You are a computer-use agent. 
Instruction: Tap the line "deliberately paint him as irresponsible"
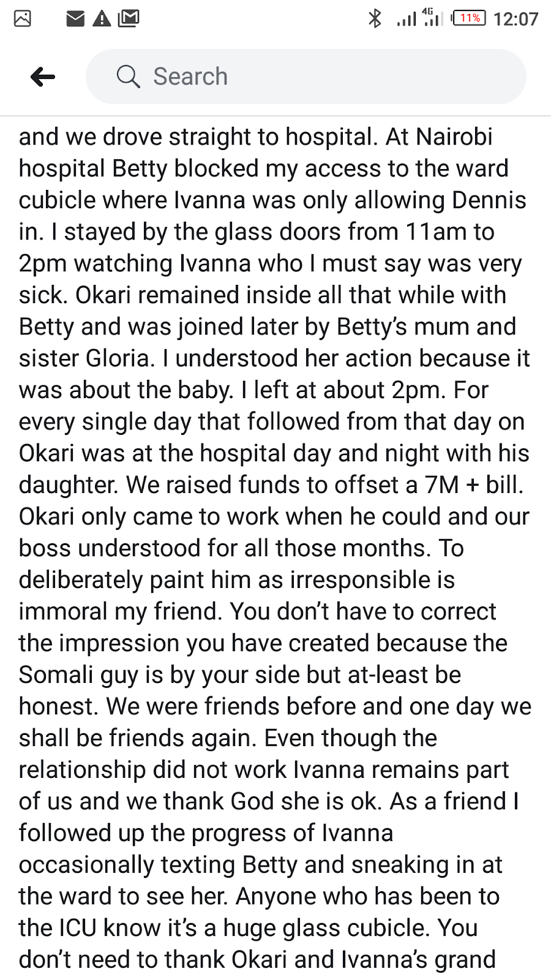237,580
